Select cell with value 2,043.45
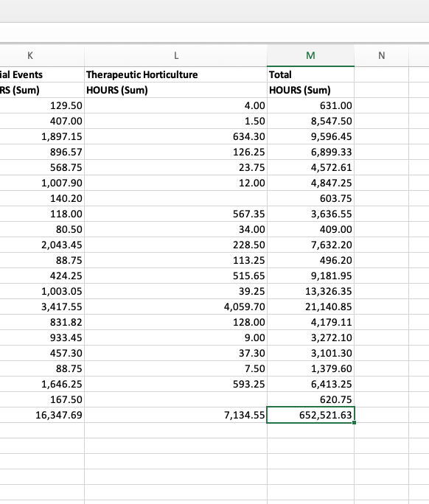429x504 pixels. 42,245
